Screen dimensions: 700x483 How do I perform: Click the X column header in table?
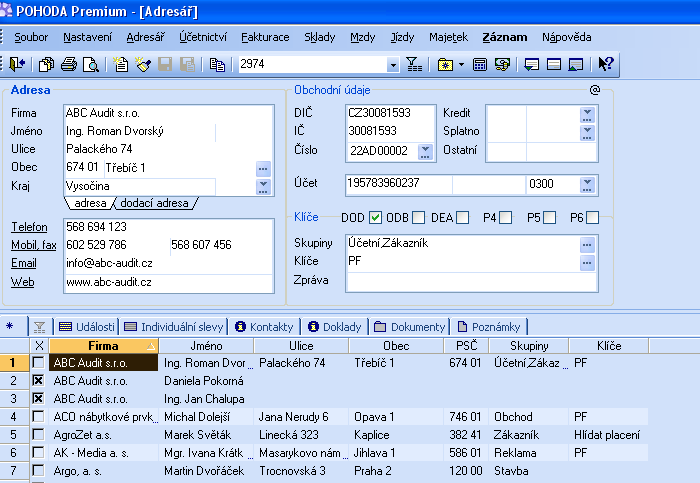coord(39,346)
